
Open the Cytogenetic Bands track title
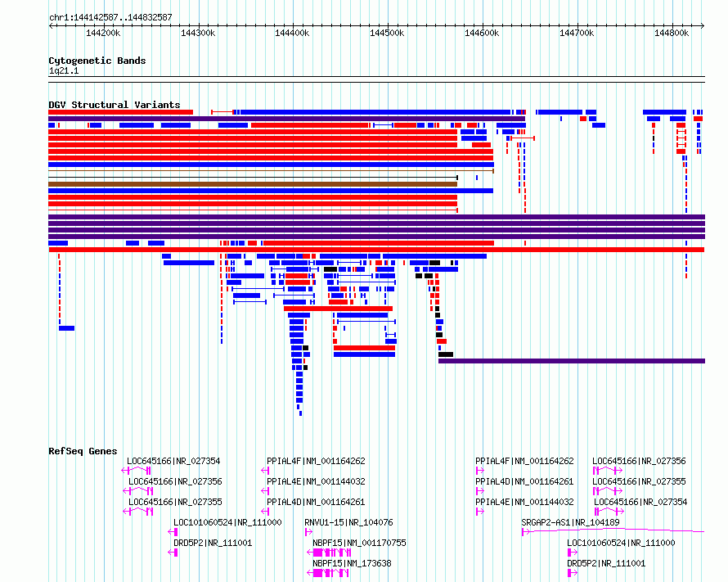click(97, 61)
